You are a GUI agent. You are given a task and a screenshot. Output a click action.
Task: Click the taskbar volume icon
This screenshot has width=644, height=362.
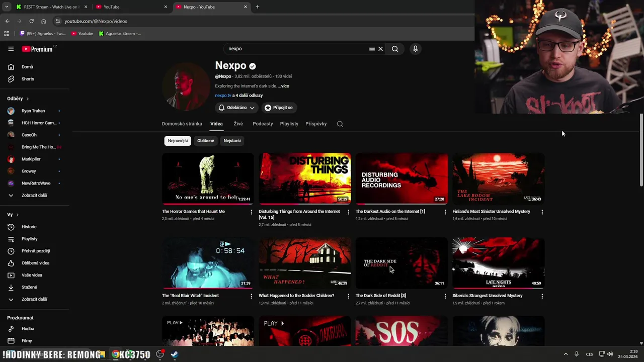610,354
